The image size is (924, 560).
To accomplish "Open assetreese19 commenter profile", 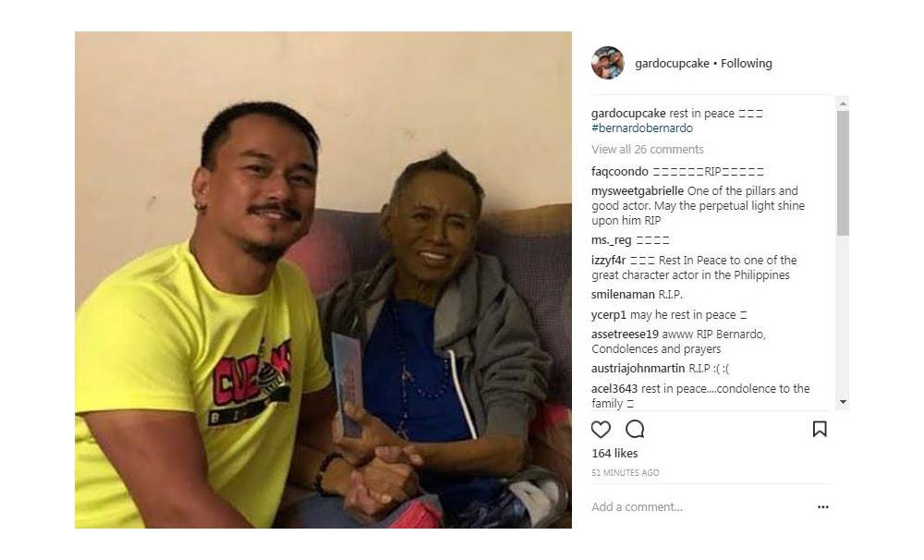I will pyautogui.click(x=626, y=335).
